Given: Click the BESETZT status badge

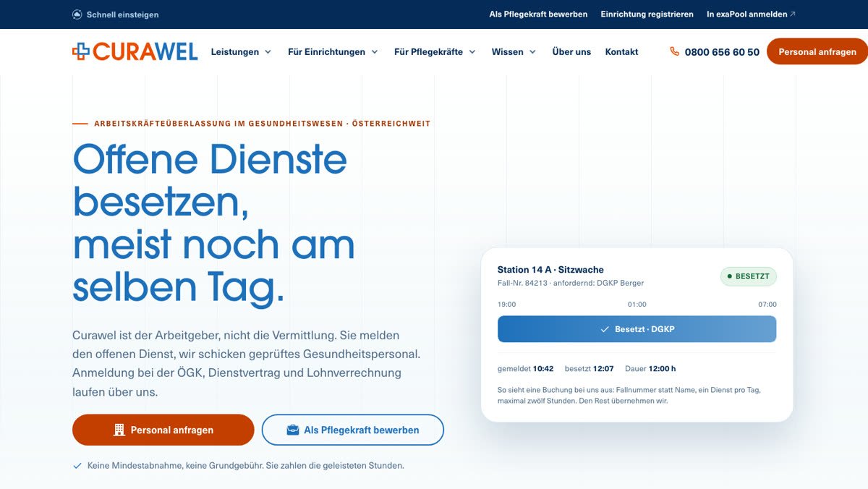Looking at the screenshot, I should (748, 276).
